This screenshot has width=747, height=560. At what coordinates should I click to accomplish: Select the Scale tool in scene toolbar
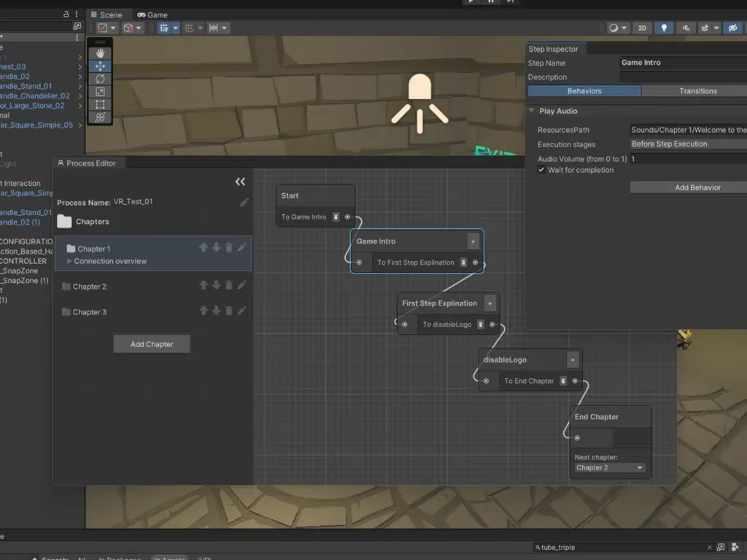click(x=101, y=92)
